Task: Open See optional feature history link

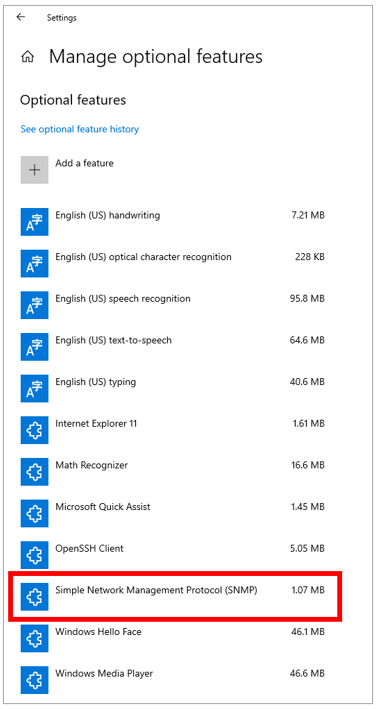Action: (x=80, y=129)
